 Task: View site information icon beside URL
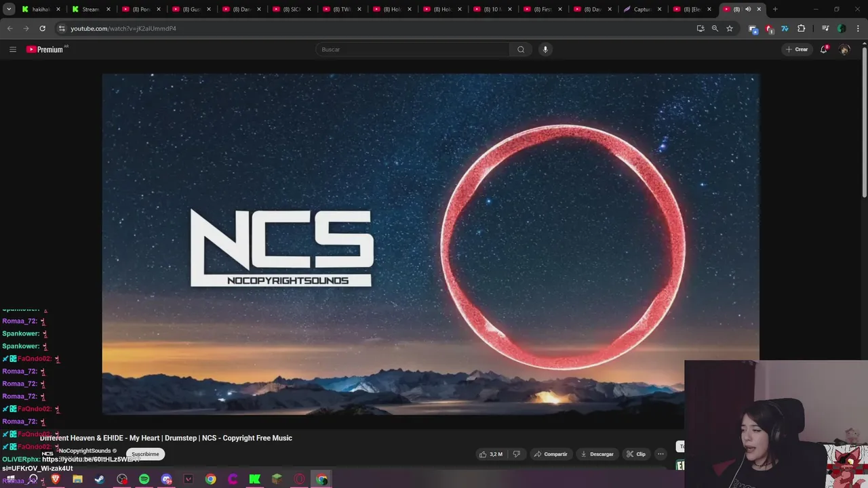click(62, 28)
